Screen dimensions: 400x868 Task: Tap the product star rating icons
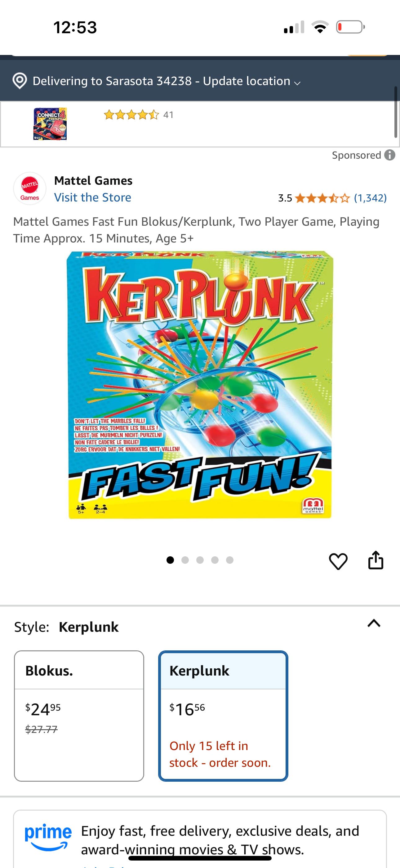[x=322, y=198]
